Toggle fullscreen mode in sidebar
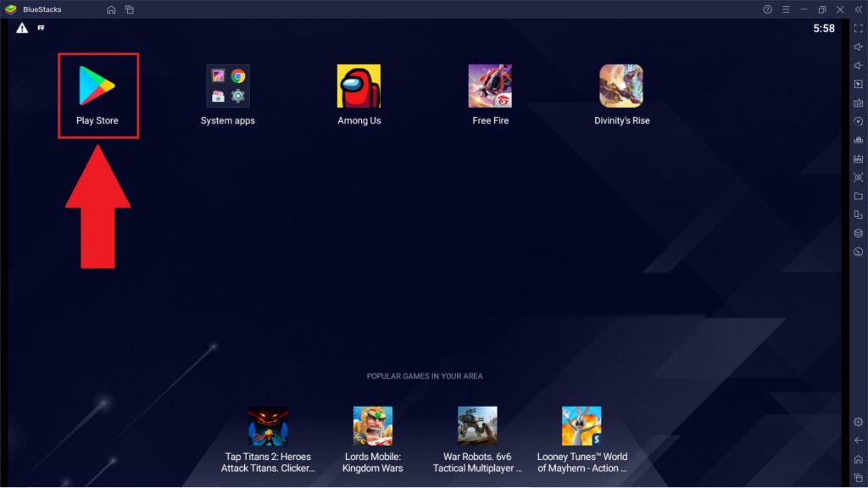Screen dimensions: 868x488 coord(858,28)
